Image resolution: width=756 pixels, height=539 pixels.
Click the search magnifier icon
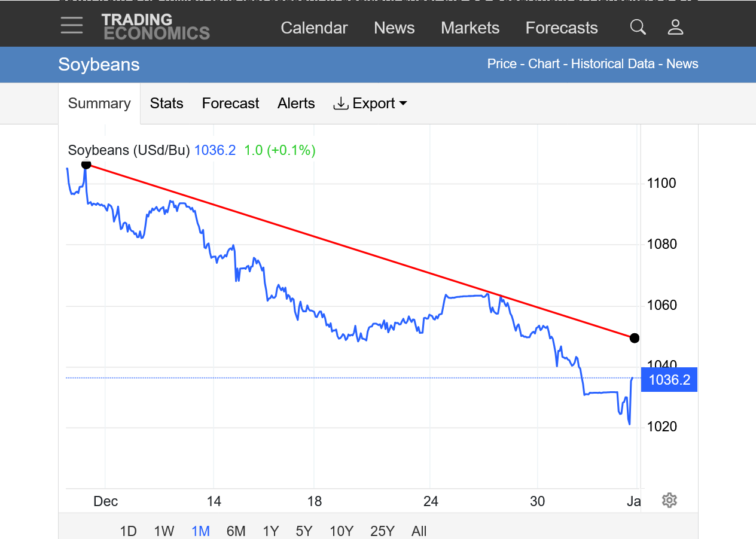(638, 28)
